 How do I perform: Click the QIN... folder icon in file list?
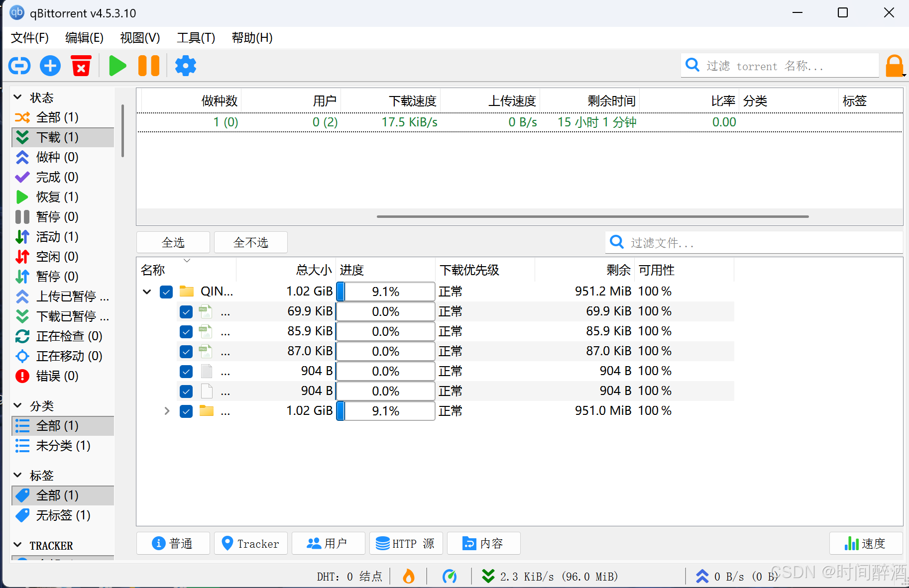point(187,291)
